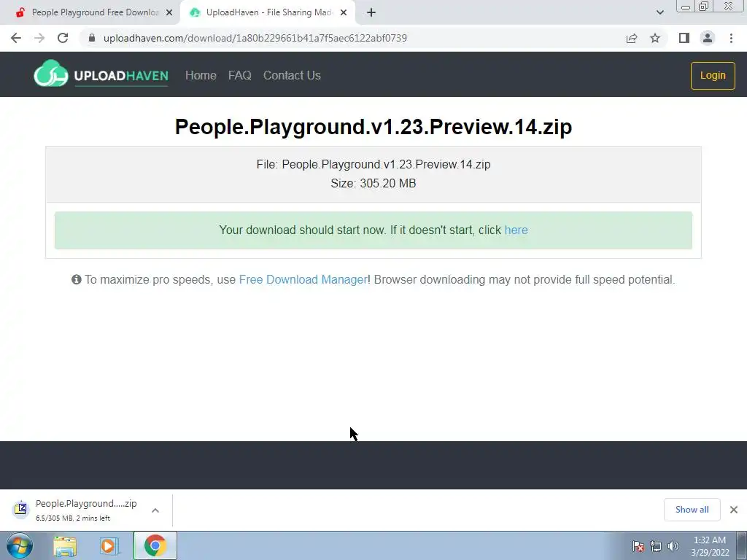Go back using the browser back arrow
Viewport: 747px width, 560px height.
coord(16,38)
